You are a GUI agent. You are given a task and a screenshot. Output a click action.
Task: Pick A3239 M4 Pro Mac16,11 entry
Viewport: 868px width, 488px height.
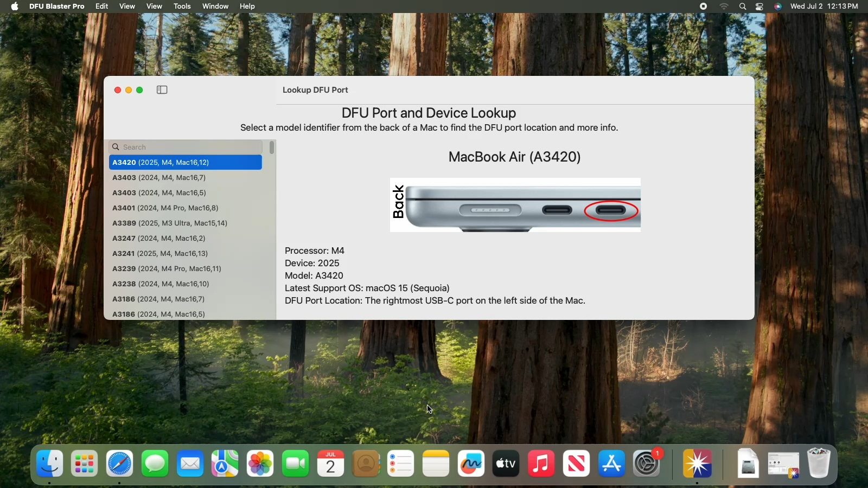click(x=167, y=269)
